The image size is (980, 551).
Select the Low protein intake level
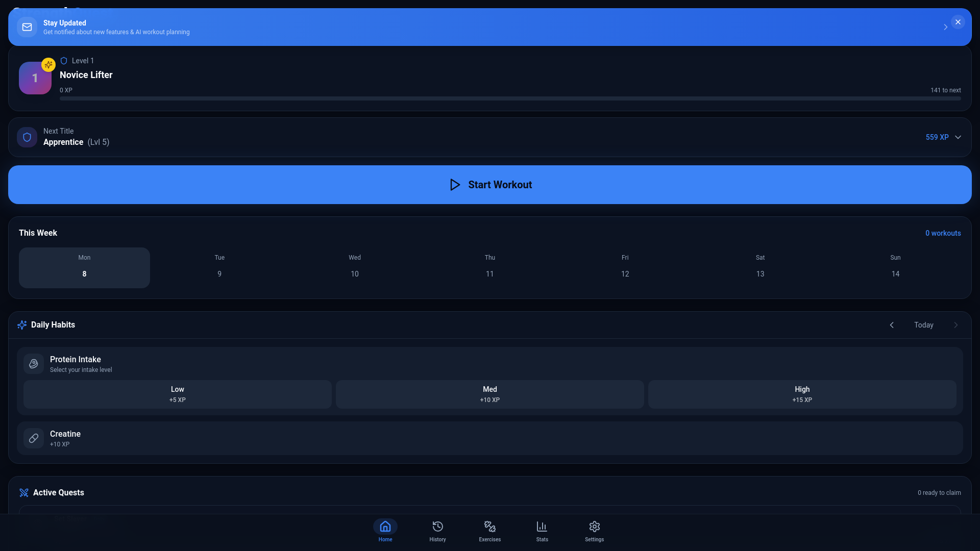[177, 394]
